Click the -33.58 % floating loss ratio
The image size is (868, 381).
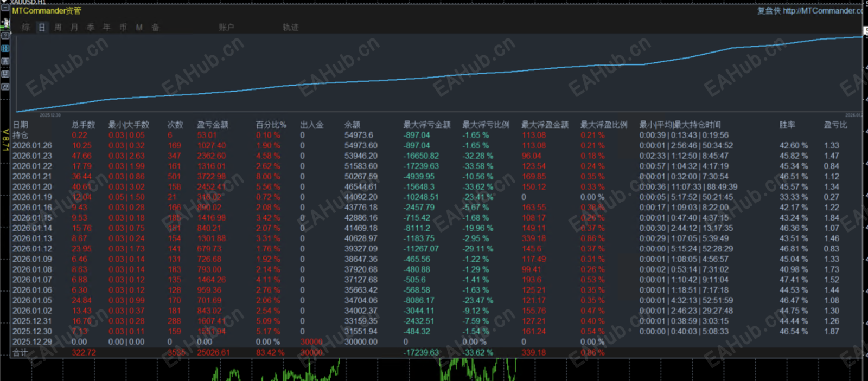477,166
